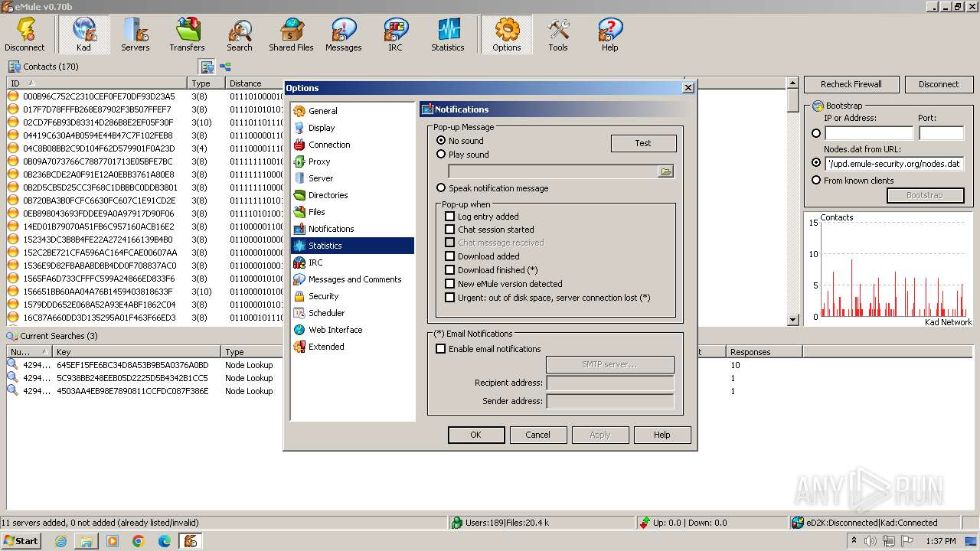980x551 pixels.
Task: Open the Statistics toolbar icon
Action: click(x=448, y=34)
